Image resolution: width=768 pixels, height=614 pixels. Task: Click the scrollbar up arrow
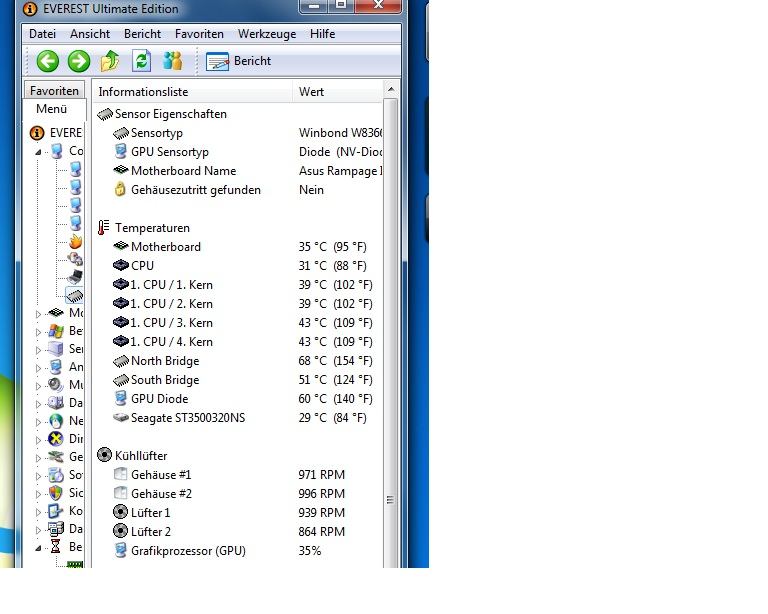[390, 89]
